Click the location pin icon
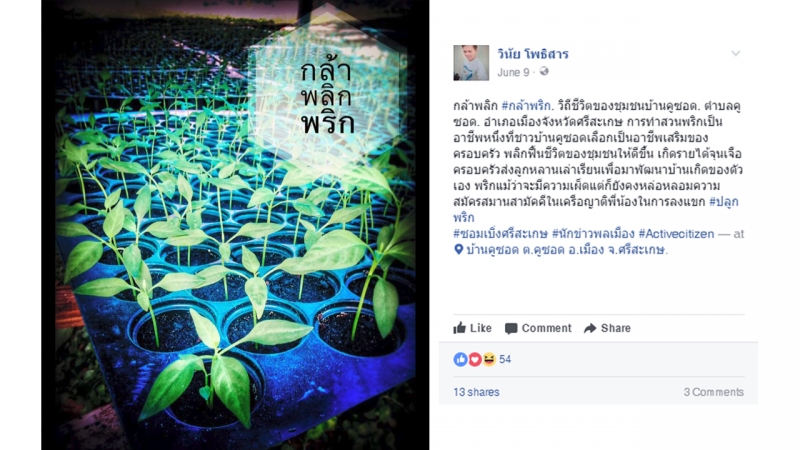 coord(458,249)
